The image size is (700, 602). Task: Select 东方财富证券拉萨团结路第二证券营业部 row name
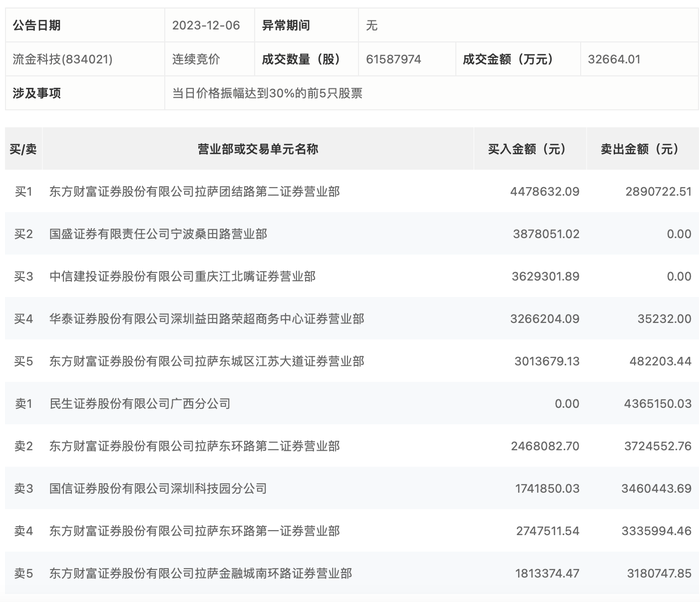[x=195, y=192]
